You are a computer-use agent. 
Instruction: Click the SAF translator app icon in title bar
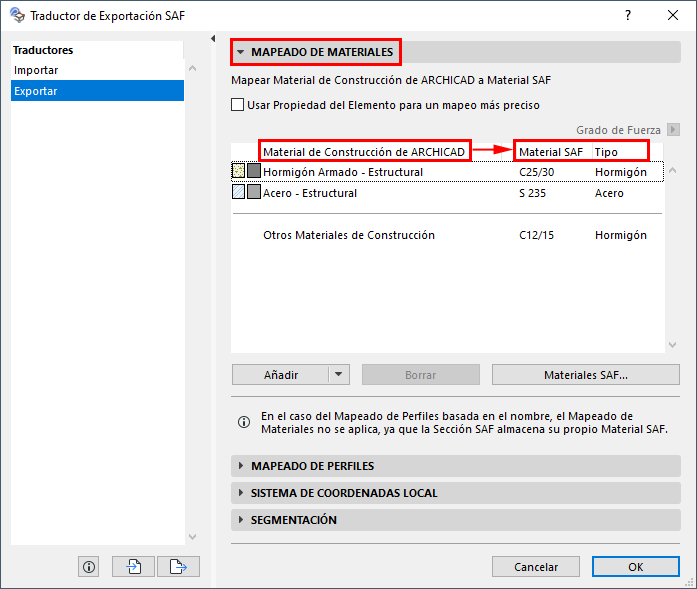pos(17,15)
